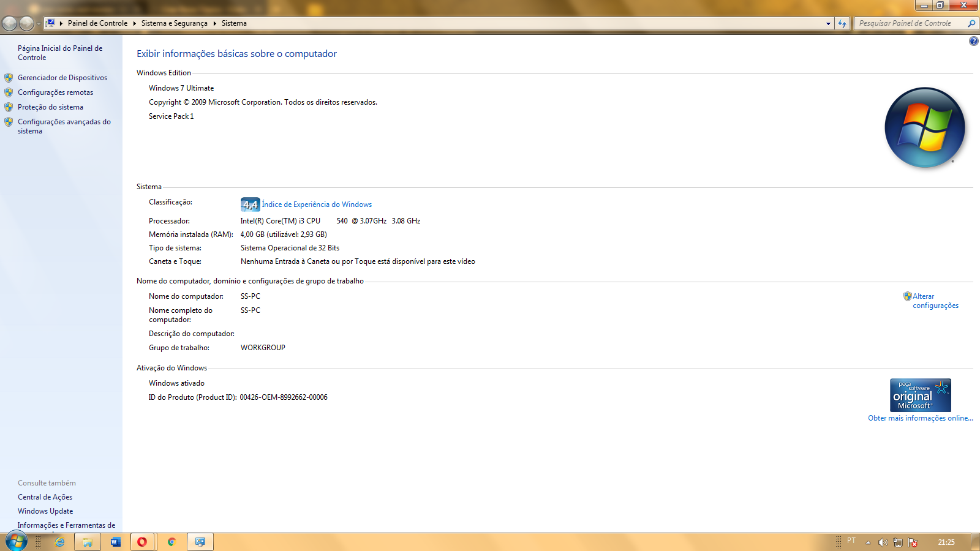Open Microsoft Word from taskbar
This screenshot has height=551, width=980.
click(x=116, y=542)
